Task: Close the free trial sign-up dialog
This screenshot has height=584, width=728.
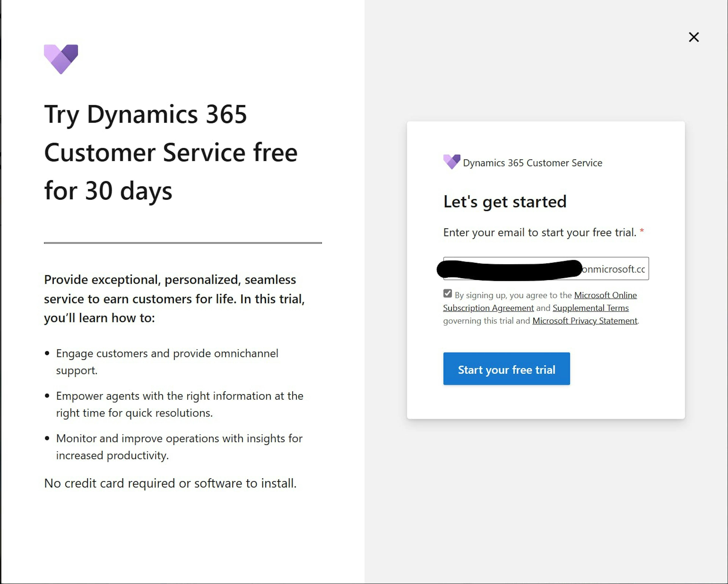Action: (693, 37)
